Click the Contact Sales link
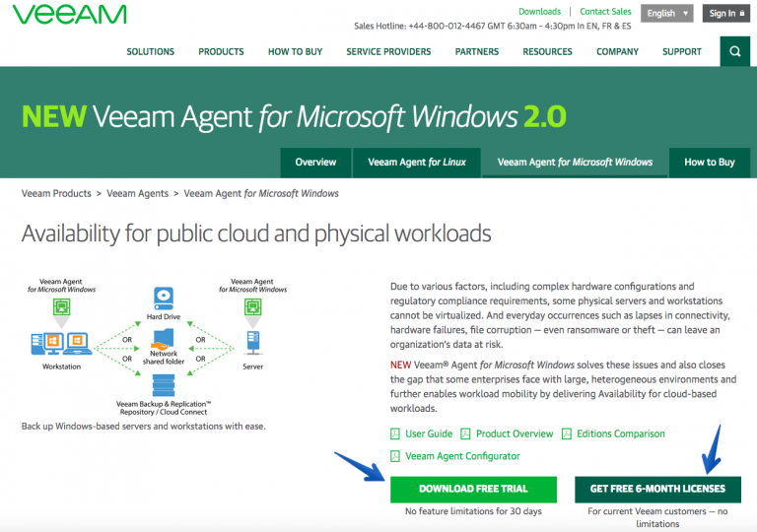757x532 pixels. coord(605,12)
